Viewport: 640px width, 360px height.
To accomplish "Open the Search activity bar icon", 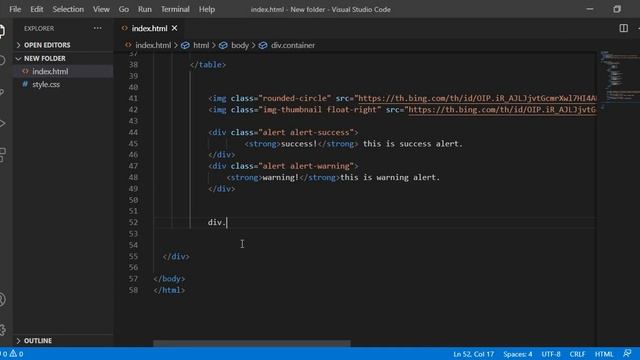I will (x=2, y=61).
